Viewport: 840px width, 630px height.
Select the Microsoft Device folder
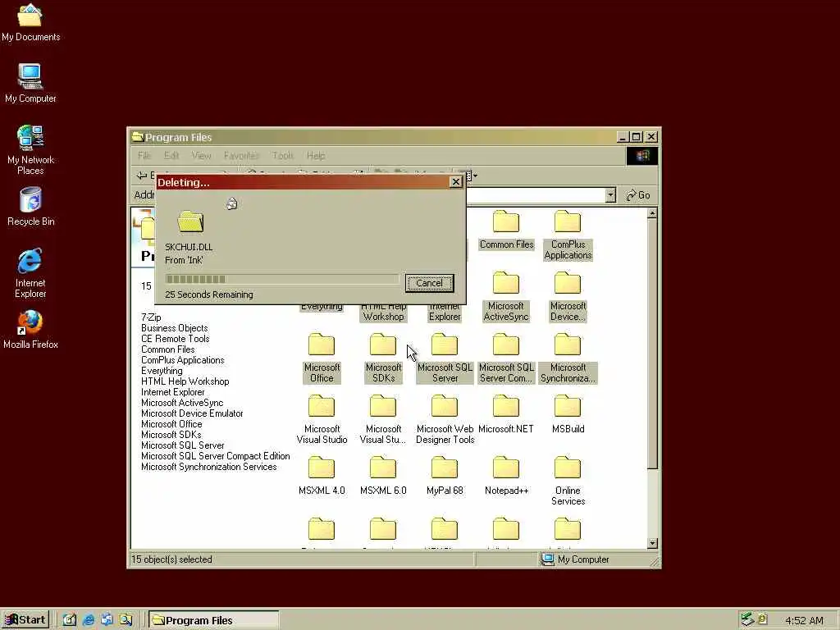point(568,296)
